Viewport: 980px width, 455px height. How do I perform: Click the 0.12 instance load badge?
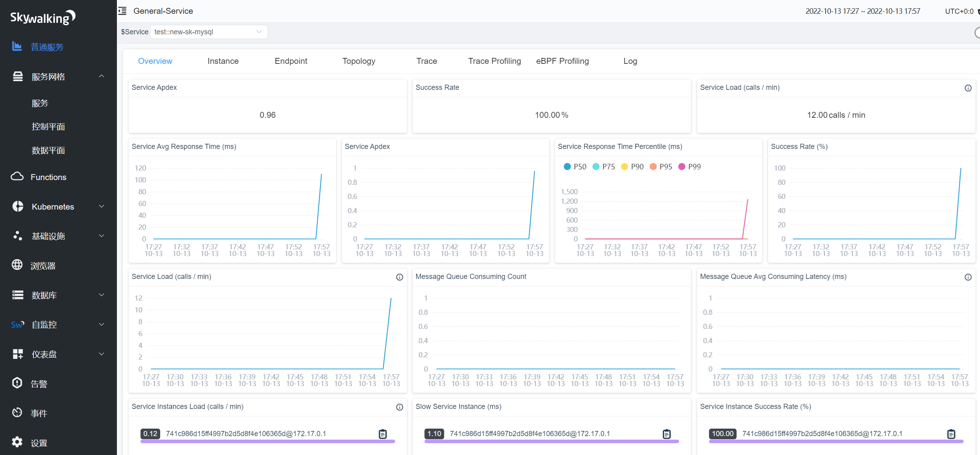(x=150, y=434)
